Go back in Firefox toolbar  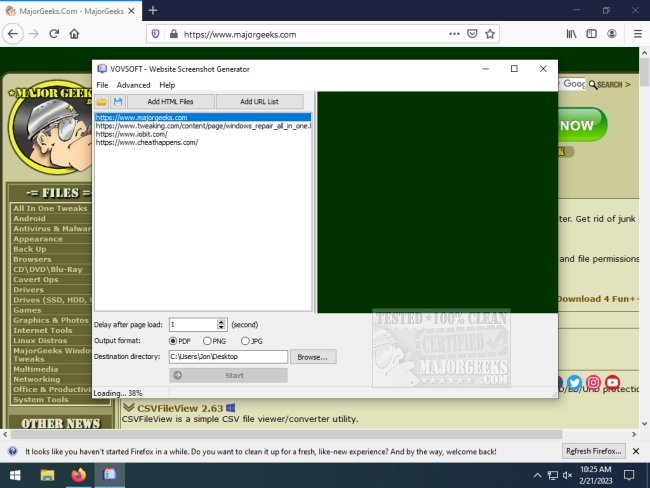coord(13,34)
